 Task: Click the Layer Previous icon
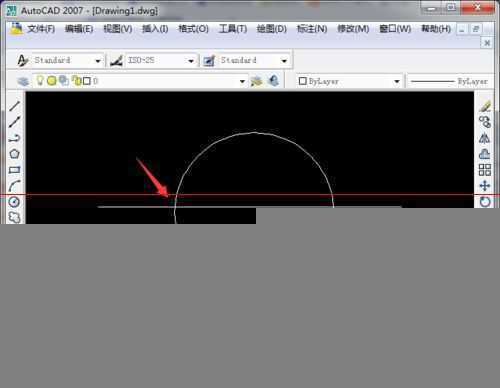point(274,81)
